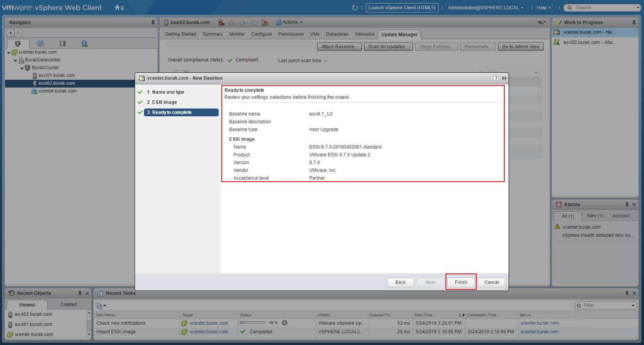Go to wizard step 1 Name and type
The height and width of the screenshot is (345, 644).
coord(165,92)
